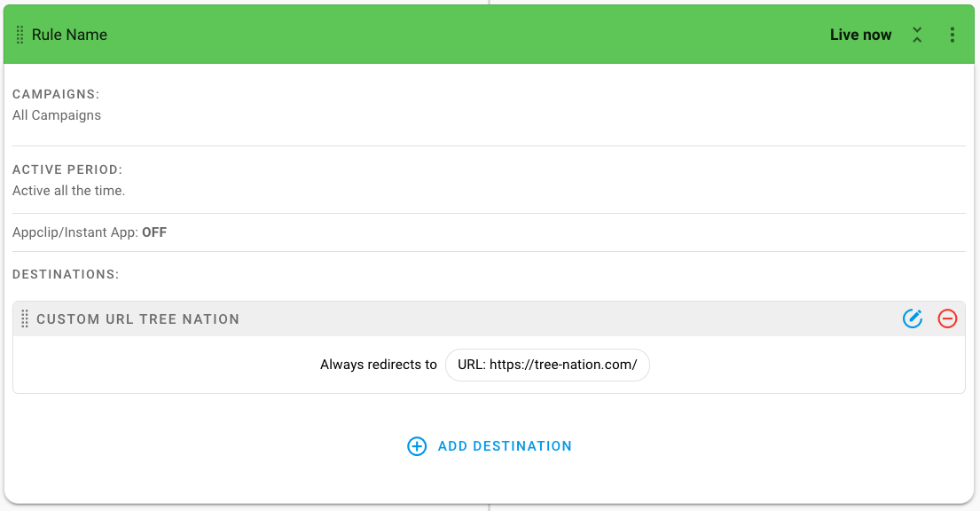Grab the rule header drag handle

tap(20, 35)
